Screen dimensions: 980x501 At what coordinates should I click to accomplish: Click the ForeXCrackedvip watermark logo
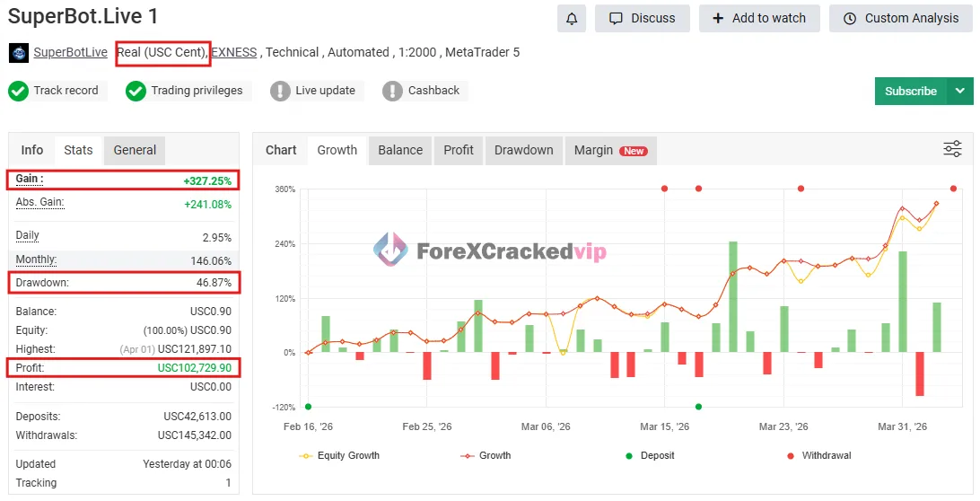coord(390,250)
